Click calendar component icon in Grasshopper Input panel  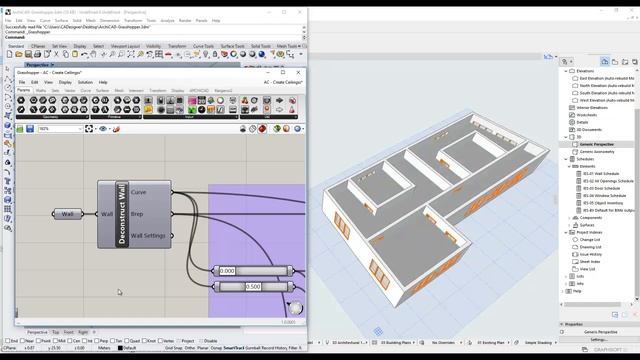pyautogui.click(x=202, y=100)
